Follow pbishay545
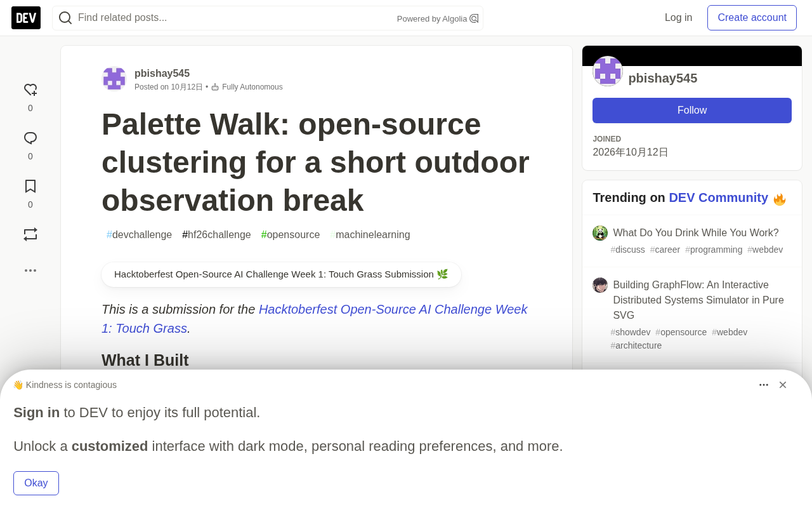Viewport: 812px width, 508px height. [692, 110]
